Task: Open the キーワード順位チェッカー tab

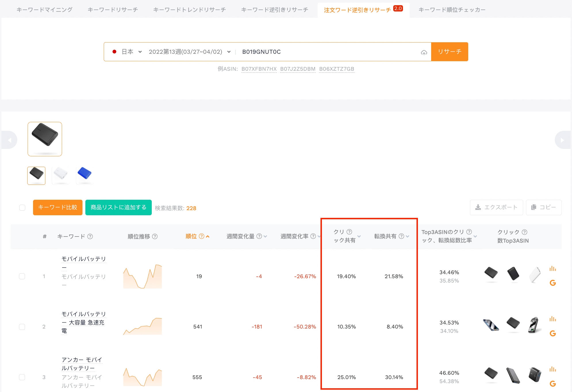Action: [452, 10]
